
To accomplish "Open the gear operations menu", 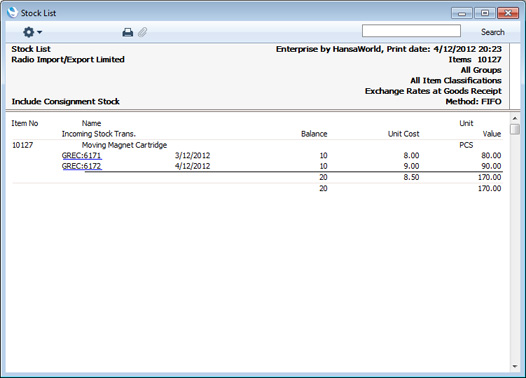I will (32, 32).
